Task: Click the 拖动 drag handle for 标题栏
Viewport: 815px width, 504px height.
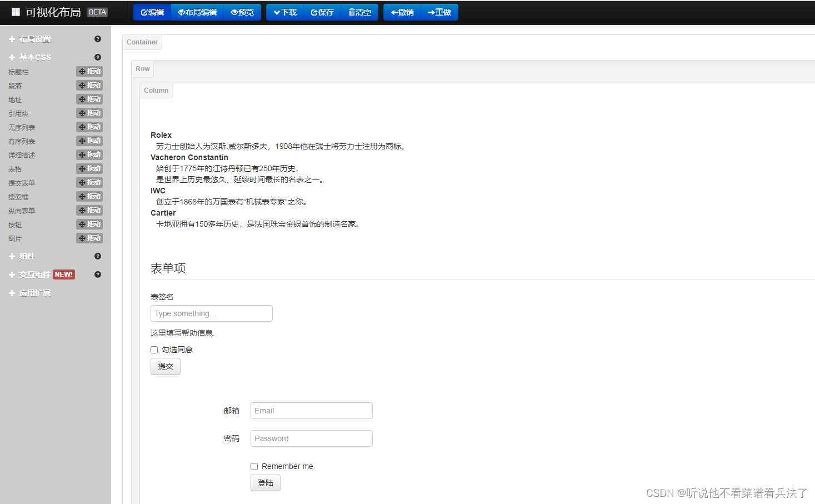Action: click(89, 71)
